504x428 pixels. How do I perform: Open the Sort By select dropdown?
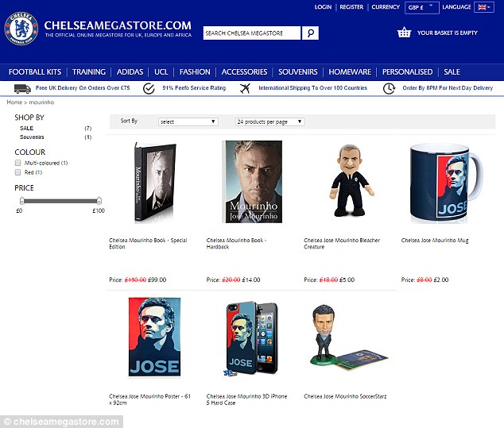188,121
